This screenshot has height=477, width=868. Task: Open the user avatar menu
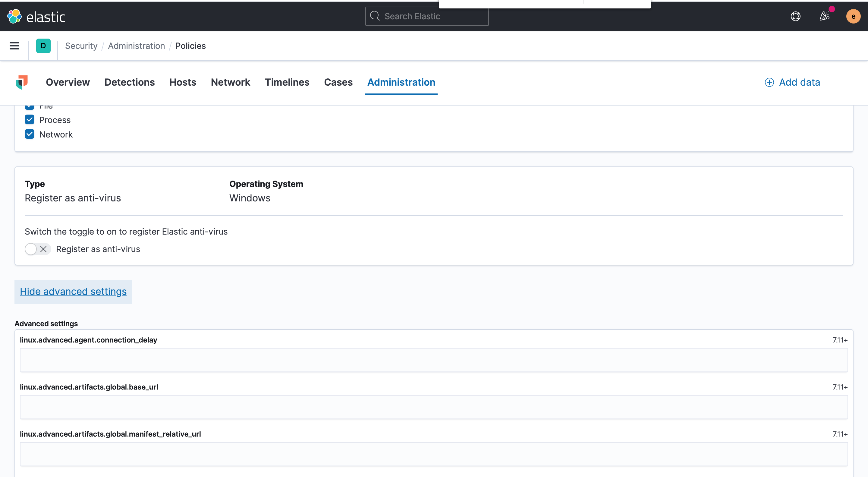[853, 17]
